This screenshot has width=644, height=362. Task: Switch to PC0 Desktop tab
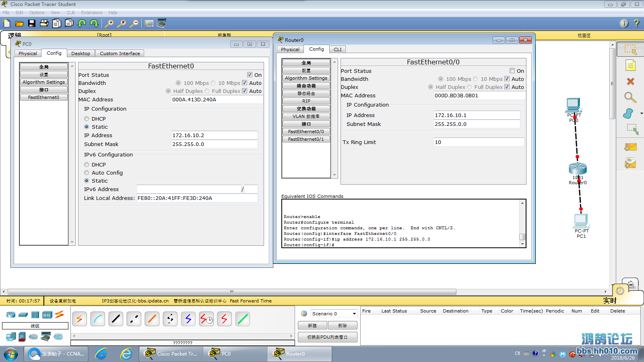[x=80, y=53]
